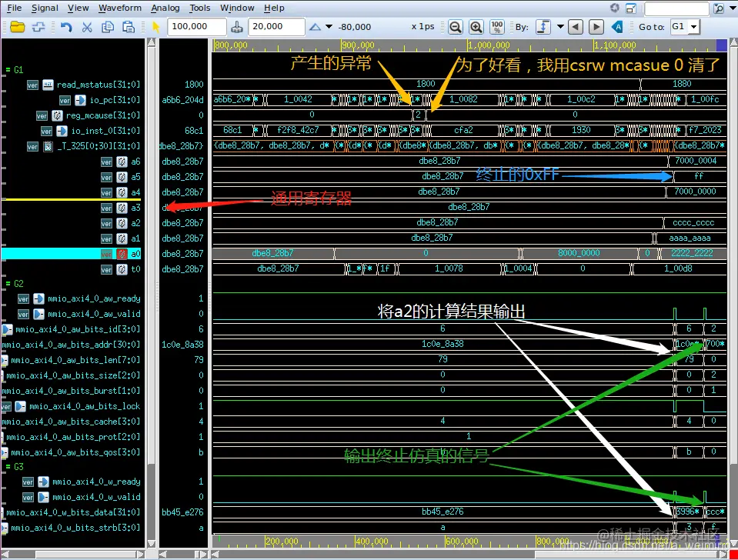The height and width of the screenshot is (560, 738).
Task: Click the reload/restore signals icon
Action: click(x=38, y=27)
